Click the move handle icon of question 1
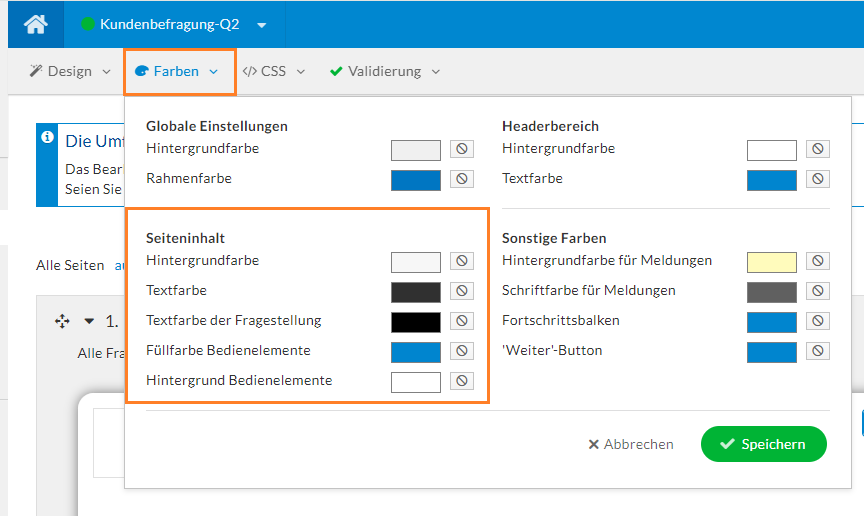The width and height of the screenshot is (864, 516). 62,321
